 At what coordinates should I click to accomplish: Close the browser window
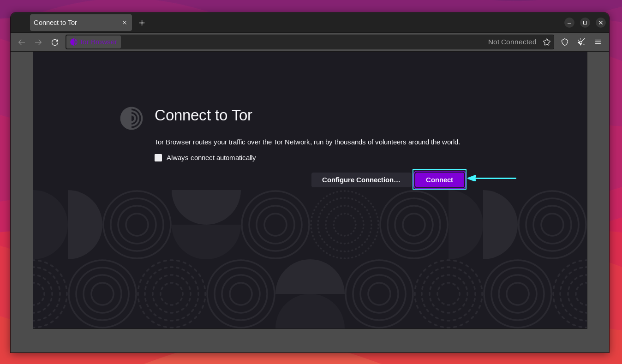click(x=601, y=23)
